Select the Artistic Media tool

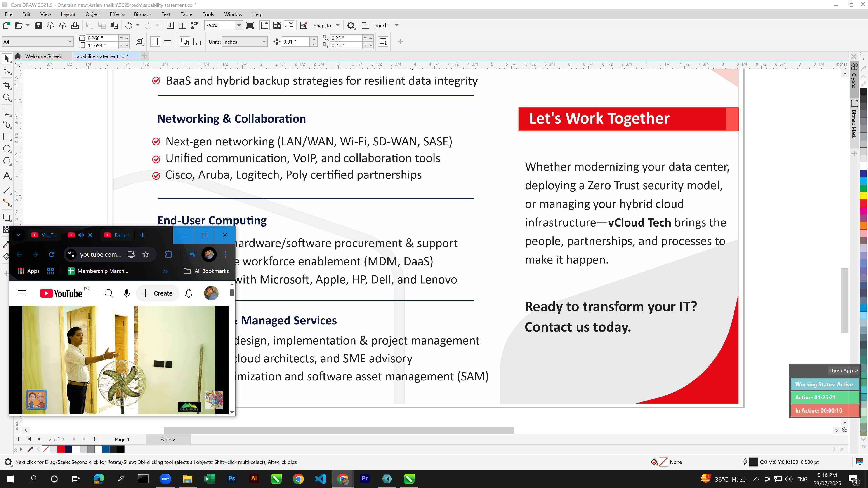click(7, 125)
